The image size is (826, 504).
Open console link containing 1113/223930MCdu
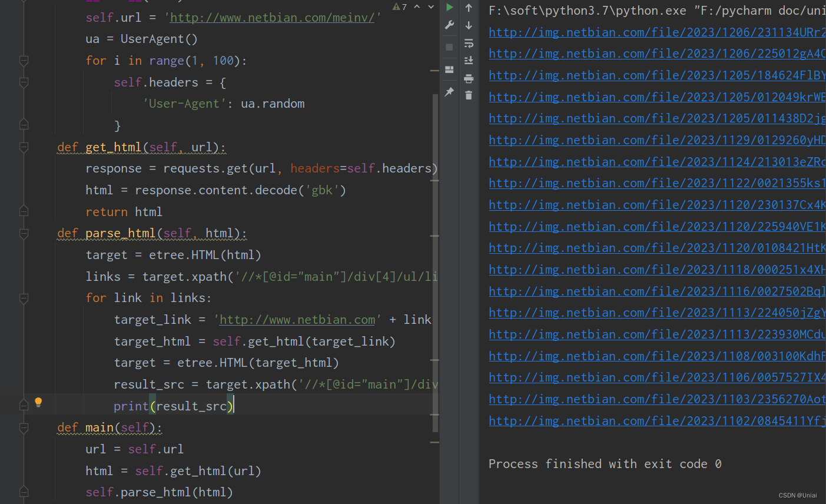pos(657,334)
